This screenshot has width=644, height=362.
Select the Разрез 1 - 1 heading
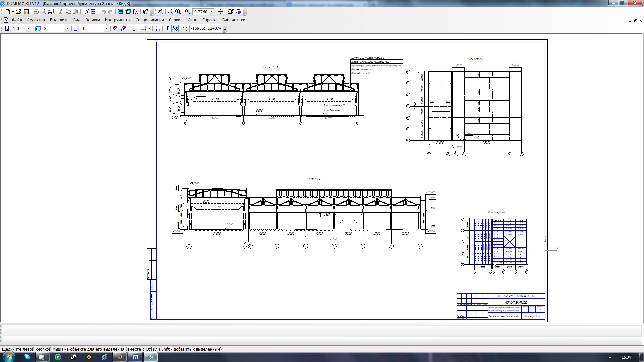271,67
